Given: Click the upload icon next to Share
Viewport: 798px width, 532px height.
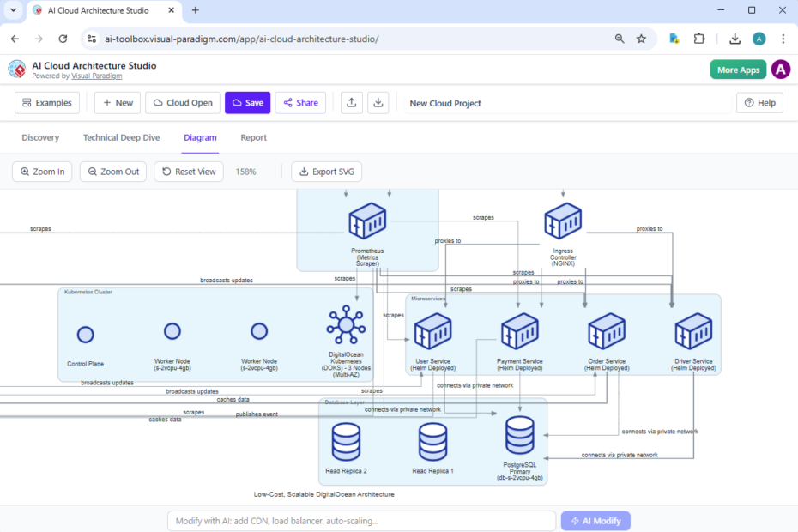Looking at the screenshot, I should click(351, 102).
